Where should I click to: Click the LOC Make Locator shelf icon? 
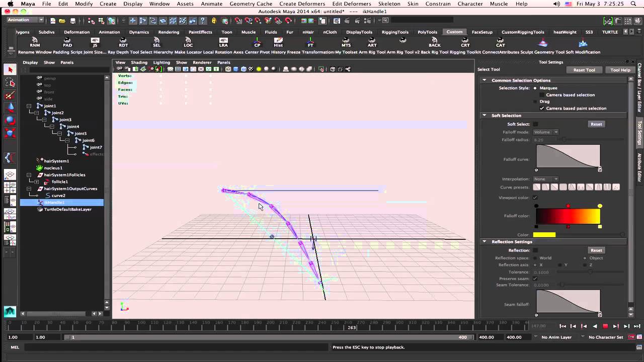point(188,42)
